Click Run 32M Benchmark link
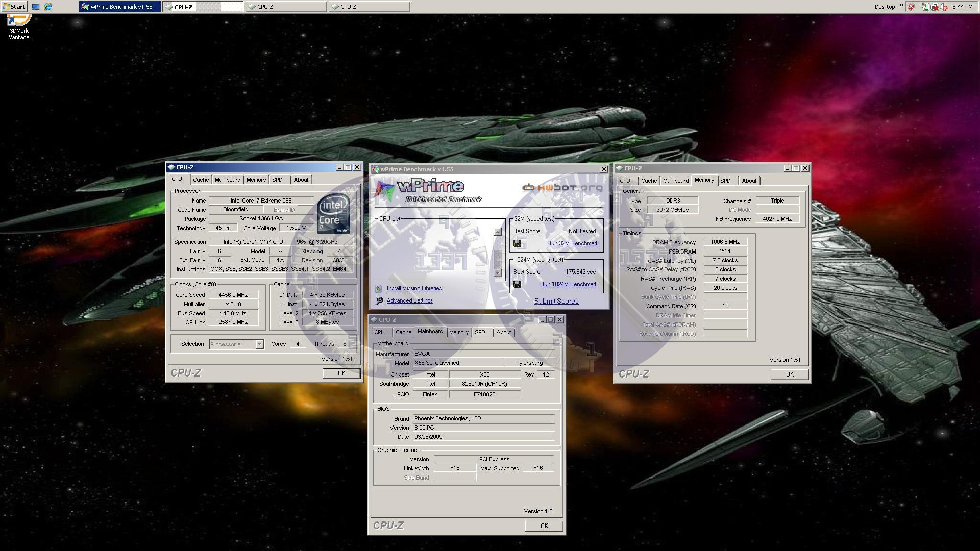This screenshot has width=980, height=551. pyautogui.click(x=573, y=243)
